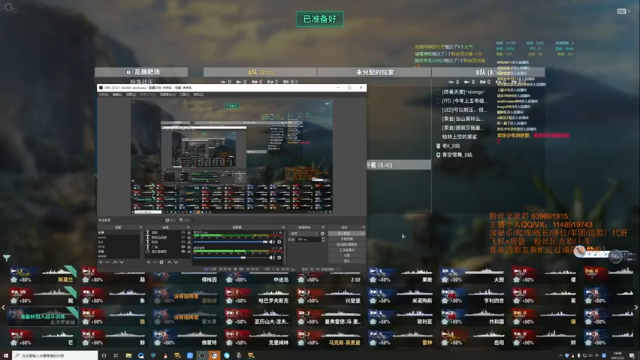The height and width of the screenshot is (360, 640).
Task: Click studio mode button in OBS controls
Action: click(346, 250)
